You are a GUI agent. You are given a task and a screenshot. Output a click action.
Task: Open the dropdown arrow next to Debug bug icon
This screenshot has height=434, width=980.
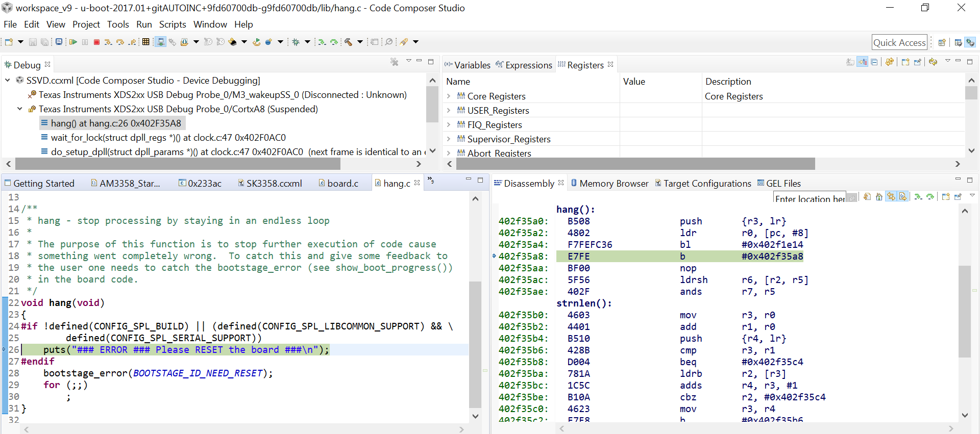pyautogui.click(x=307, y=42)
